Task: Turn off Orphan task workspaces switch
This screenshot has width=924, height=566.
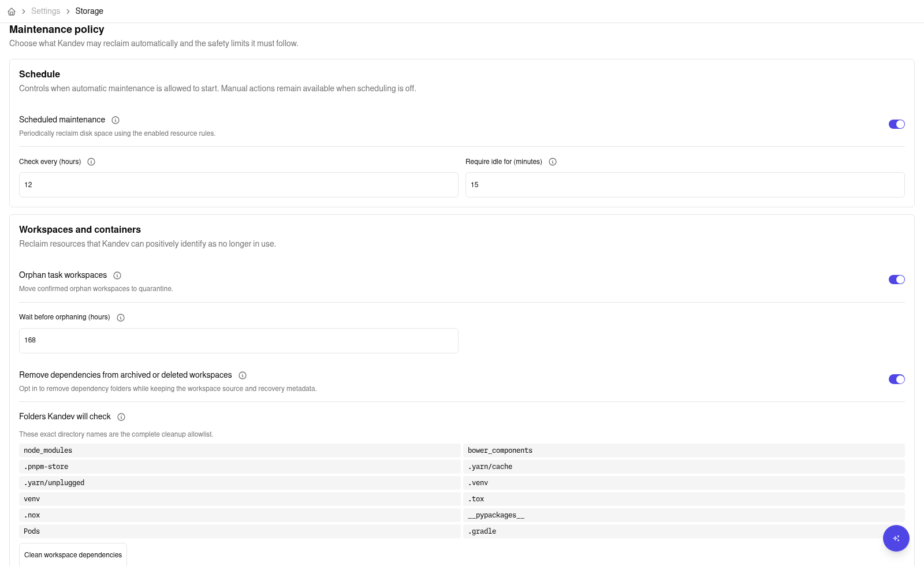Action: click(x=897, y=280)
